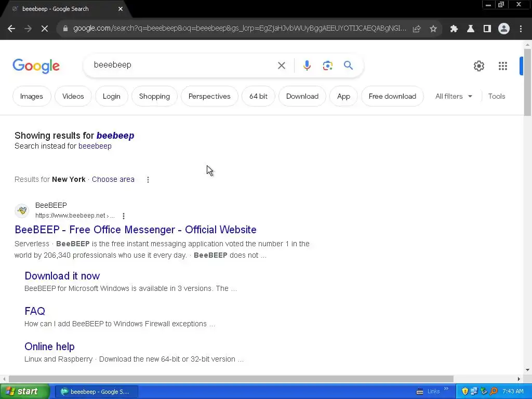532x399 pixels.
Task: Stop page loading with the X button
Action: pyautogui.click(x=45, y=29)
